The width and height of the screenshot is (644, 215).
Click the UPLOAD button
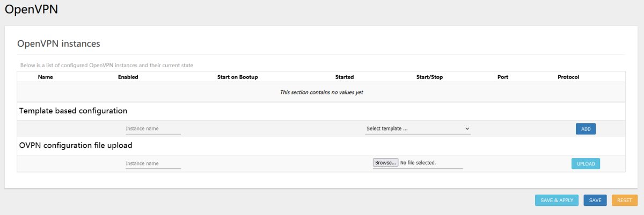coord(586,163)
